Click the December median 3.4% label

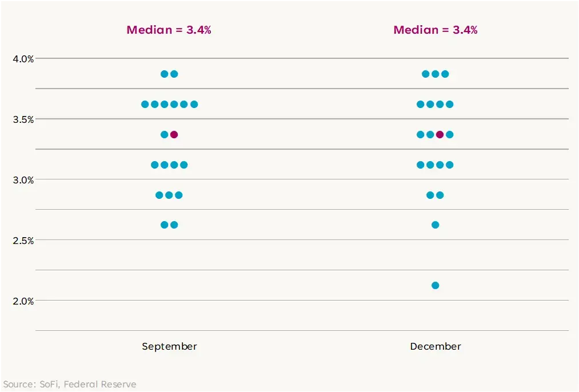[x=435, y=30]
